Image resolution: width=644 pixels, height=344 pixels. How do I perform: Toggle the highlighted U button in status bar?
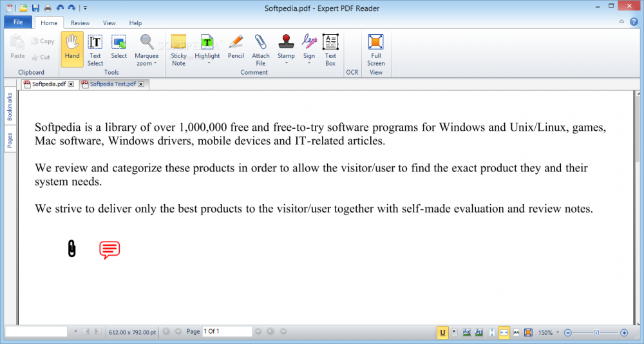[442, 332]
